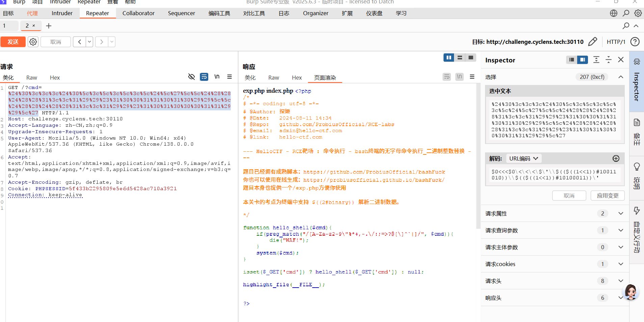
Task: Click the globe icon in top bar
Action: pyautogui.click(x=614, y=13)
